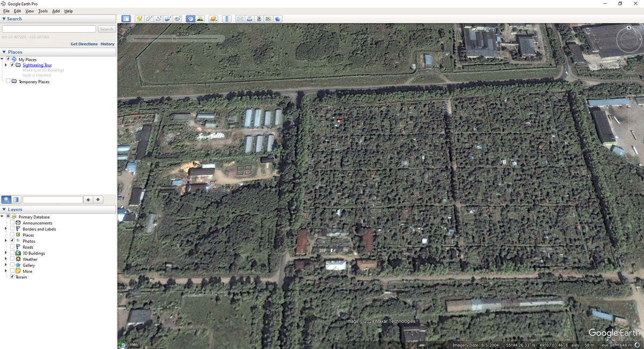Click the Email envelope icon

240,19
